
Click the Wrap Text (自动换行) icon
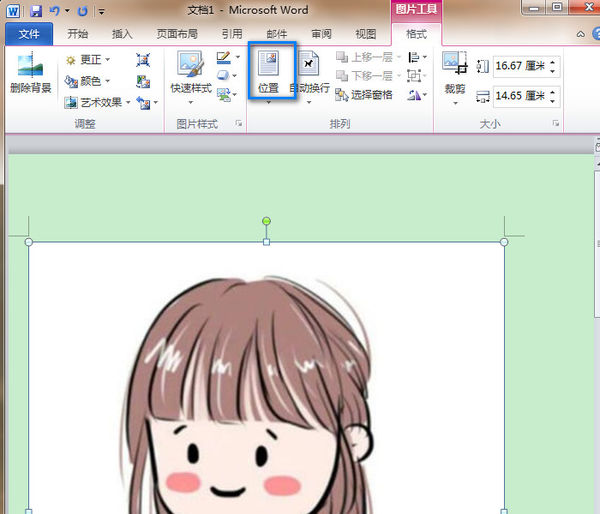pyautogui.click(x=309, y=73)
